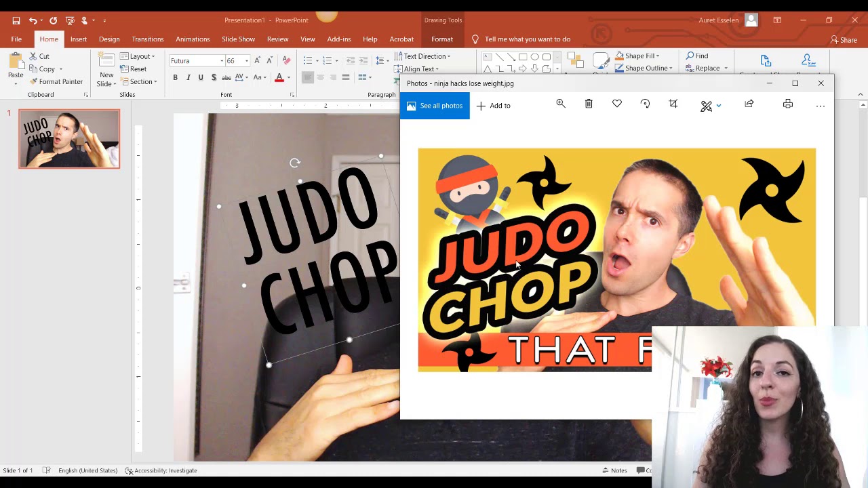Open the Futura font name dropdown
This screenshot has width=868, height=488.
click(x=221, y=61)
